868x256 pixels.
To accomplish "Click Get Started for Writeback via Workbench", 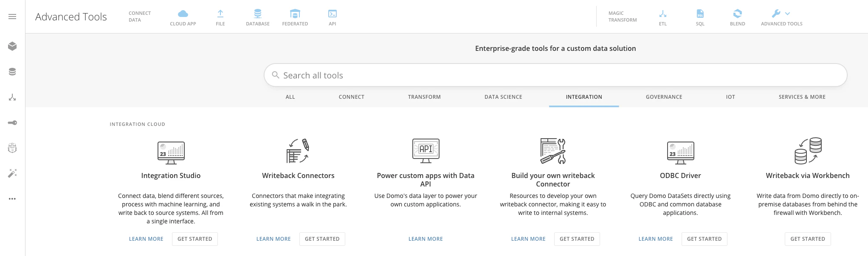I will (808, 239).
